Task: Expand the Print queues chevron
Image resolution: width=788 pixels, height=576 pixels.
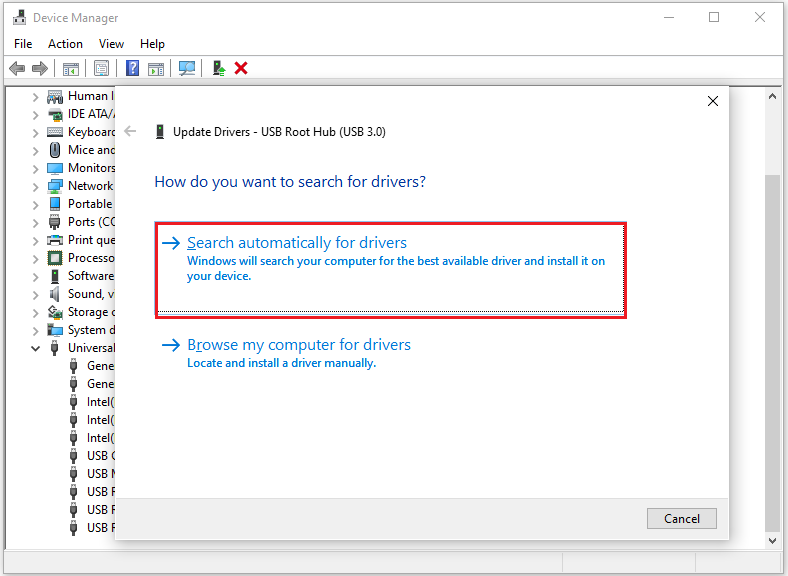Action: (35, 240)
